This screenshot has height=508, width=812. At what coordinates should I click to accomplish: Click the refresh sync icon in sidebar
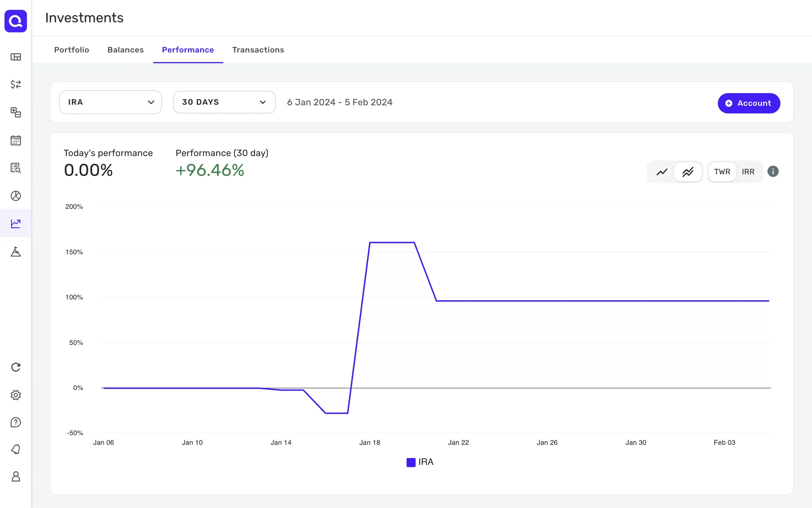16,367
